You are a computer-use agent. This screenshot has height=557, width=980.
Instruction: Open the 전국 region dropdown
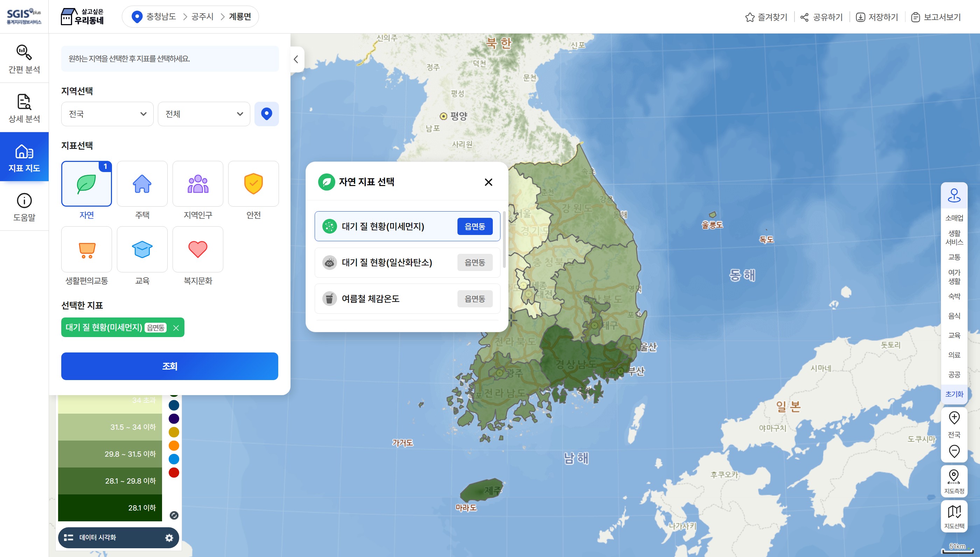[x=107, y=114]
